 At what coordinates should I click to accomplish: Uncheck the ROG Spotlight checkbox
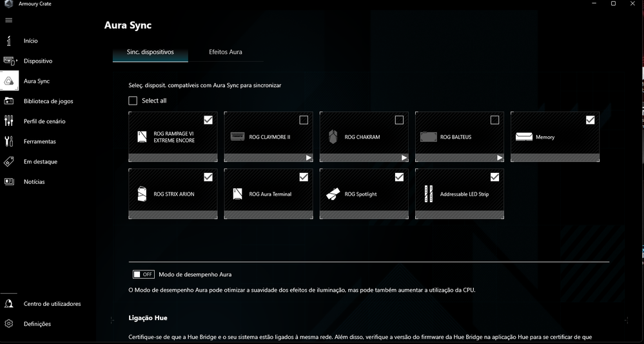399,177
